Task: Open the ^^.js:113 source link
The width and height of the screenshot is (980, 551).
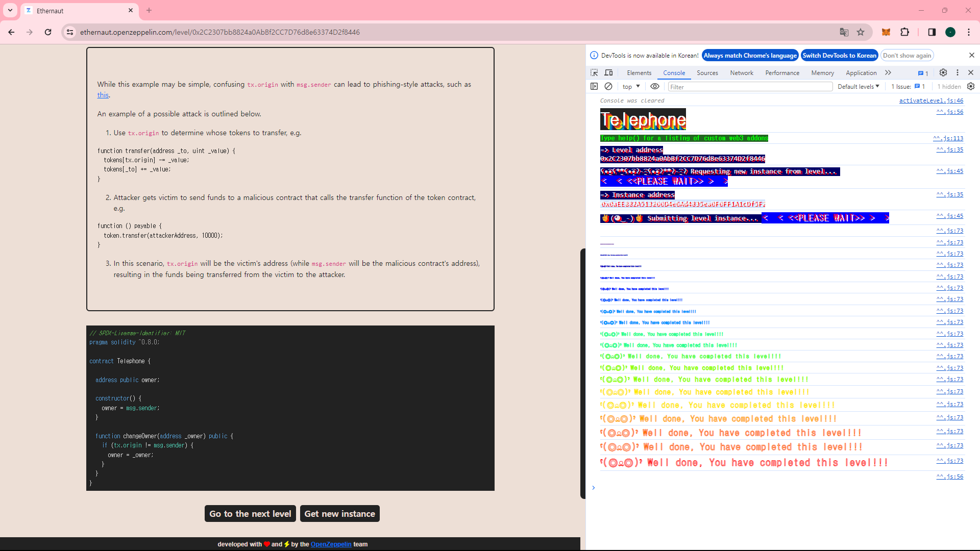Action: pyautogui.click(x=948, y=138)
